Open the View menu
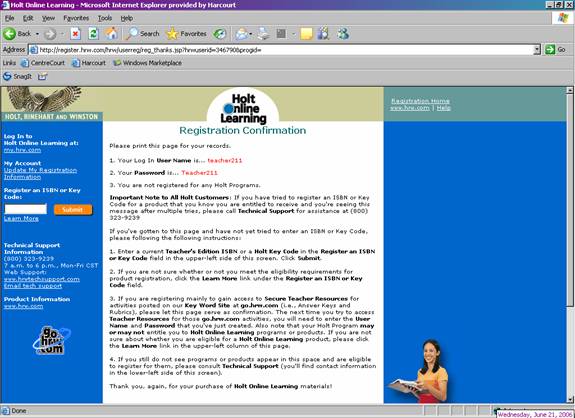Viewport: 575px width, 418px height. click(x=48, y=18)
